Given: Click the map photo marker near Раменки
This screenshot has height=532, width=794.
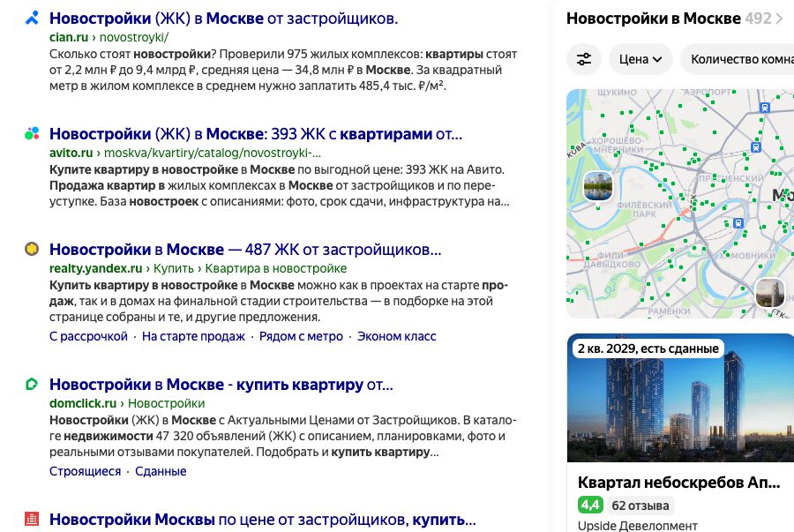Looking at the screenshot, I should click(770, 293).
